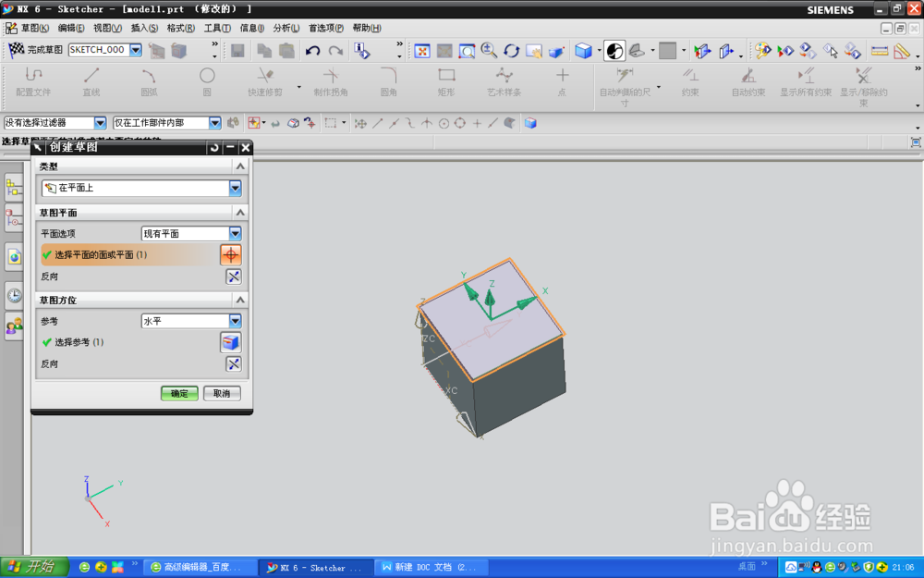
Task: Collapse the Sketch Plane (草图平面) section
Action: pos(240,213)
